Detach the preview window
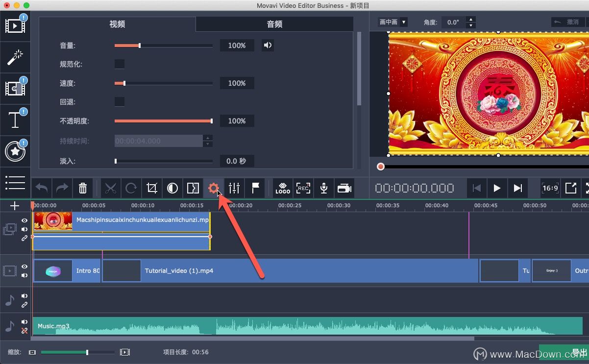This screenshot has width=589, height=364. [571, 188]
